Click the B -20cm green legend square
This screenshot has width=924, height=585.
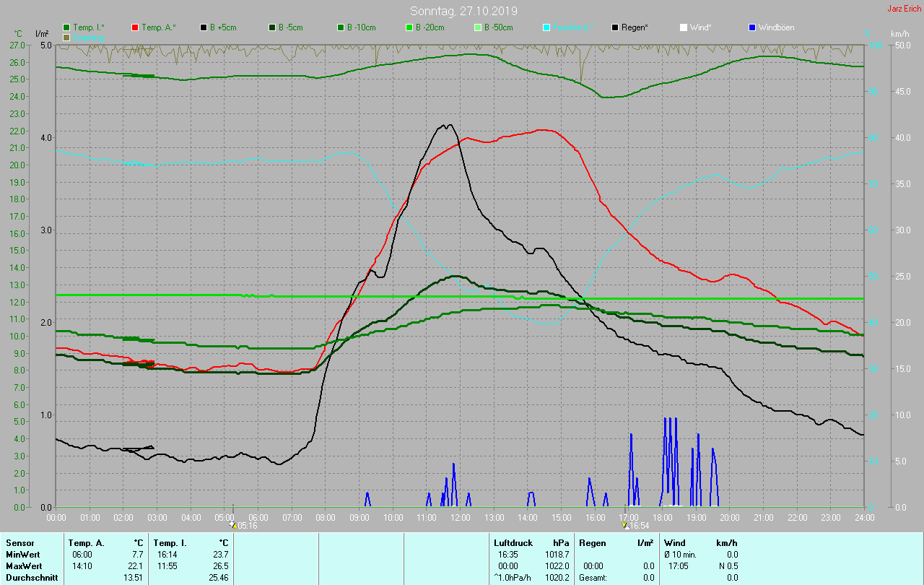click(x=409, y=27)
